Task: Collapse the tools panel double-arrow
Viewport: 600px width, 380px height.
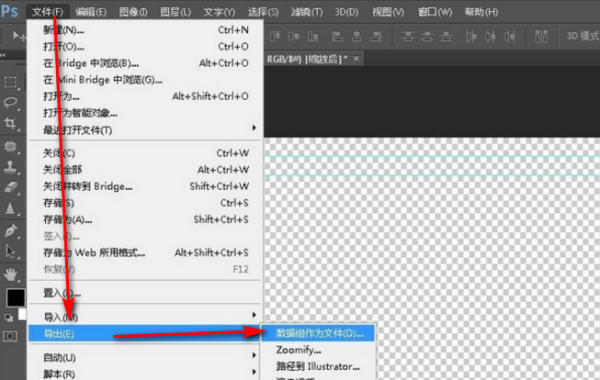Action: 3,55
